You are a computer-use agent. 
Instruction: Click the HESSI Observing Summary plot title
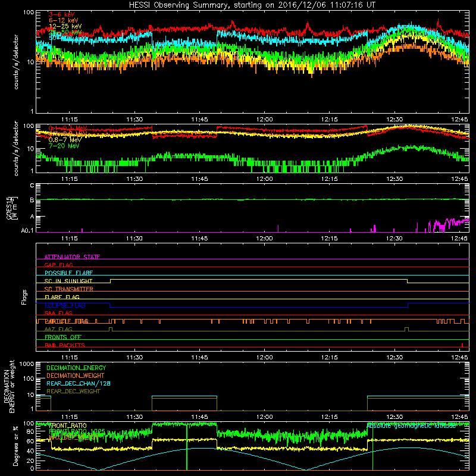point(252,5)
